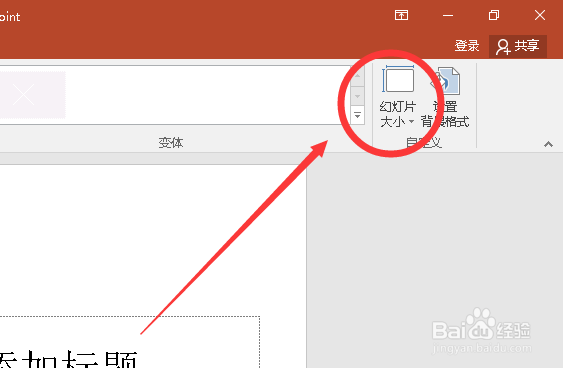This screenshot has height=368, width=563.
Task: Expand the Variants (变体) gallery More arrow
Action: (x=357, y=115)
